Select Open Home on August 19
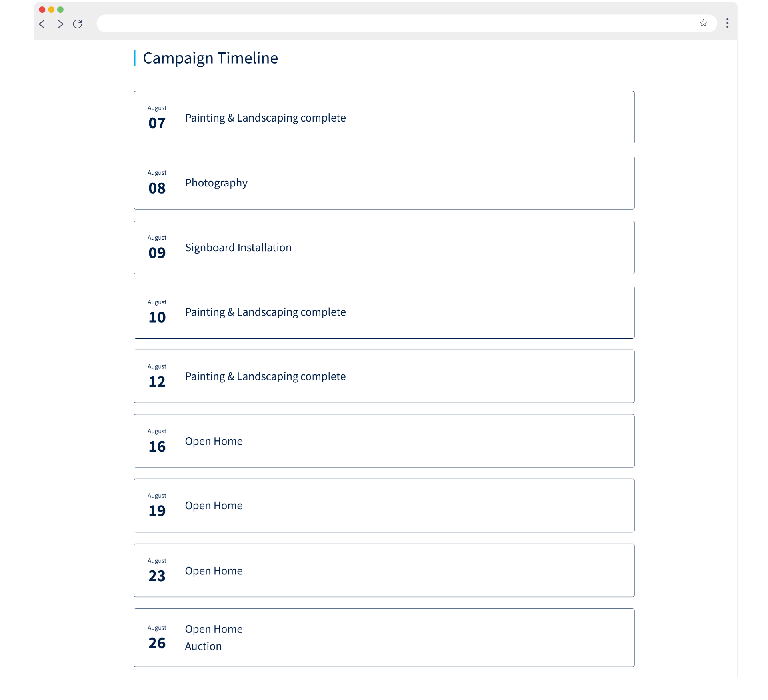 pos(214,506)
